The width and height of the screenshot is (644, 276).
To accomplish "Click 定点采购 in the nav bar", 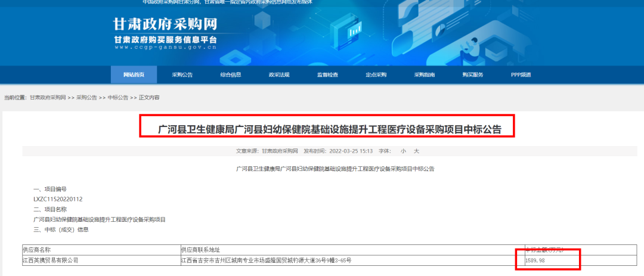I will tap(376, 75).
